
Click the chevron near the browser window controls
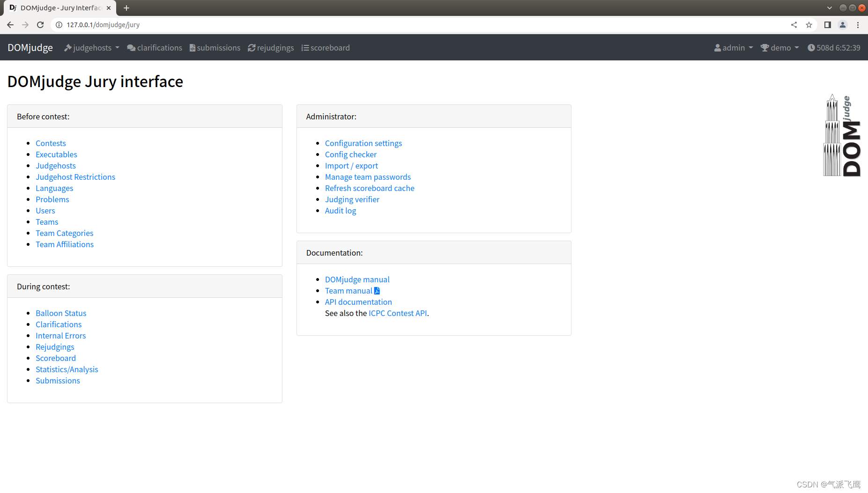click(x=829, y=8)
